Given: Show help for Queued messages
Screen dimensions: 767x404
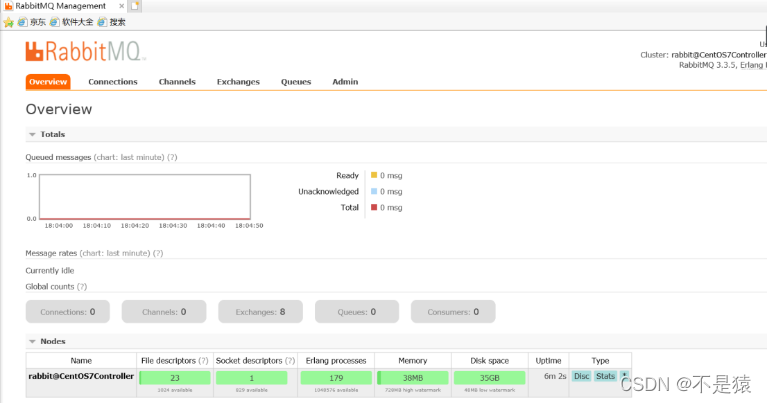Looking at the screenshot, I should 172,157.
